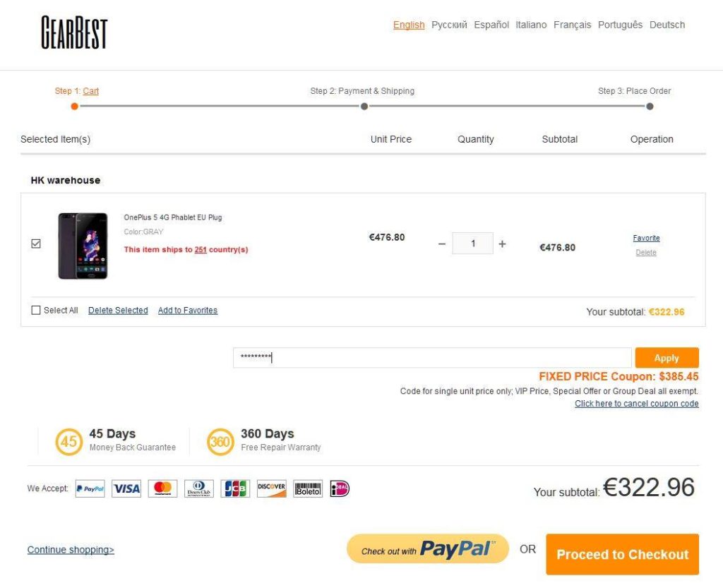Click the GearBest logo
Screen dimensions: 723x588
click(x=74, y=32)
